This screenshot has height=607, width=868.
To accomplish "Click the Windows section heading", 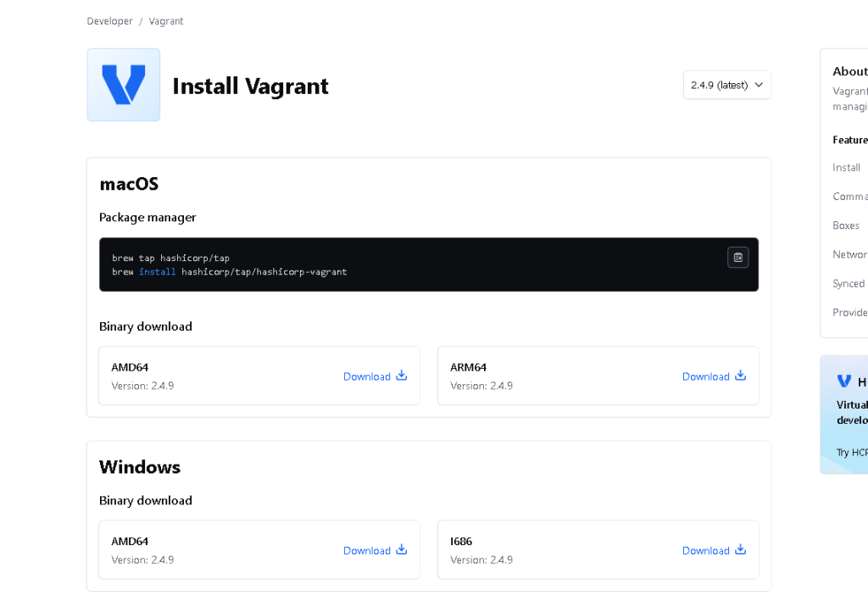I will [140, 467].
